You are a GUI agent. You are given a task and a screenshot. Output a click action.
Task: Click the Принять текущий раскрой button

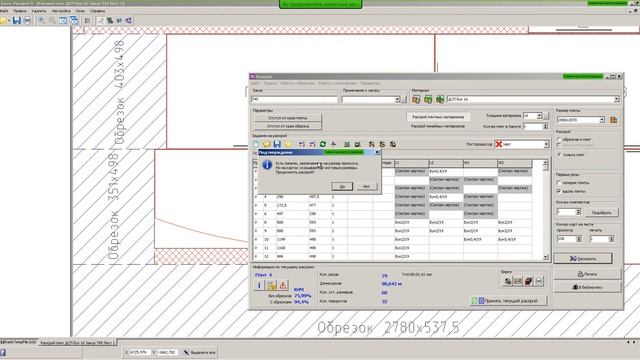(508, 301)
